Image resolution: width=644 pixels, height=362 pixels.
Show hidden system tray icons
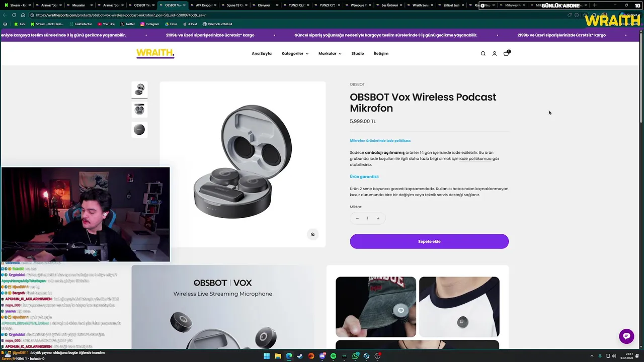[592, 356]
